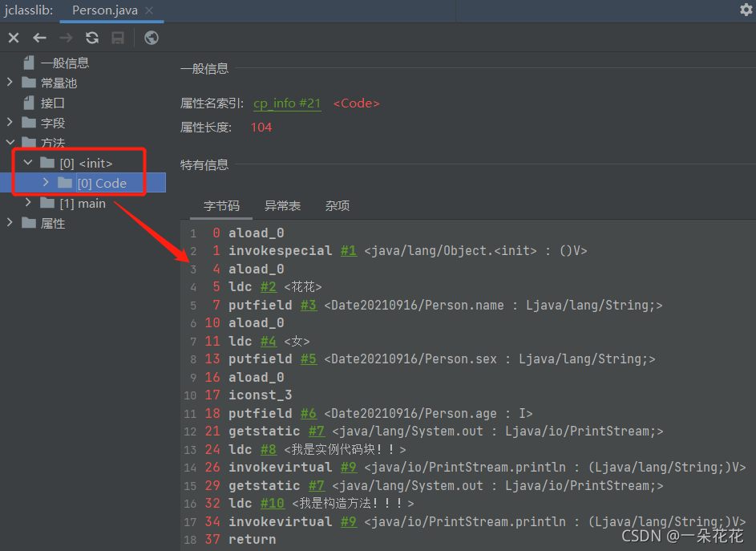Navigate back with the left arrow icon
Image resolution: width=756 pixels, height=551 pixels.
tap(39, 38)
